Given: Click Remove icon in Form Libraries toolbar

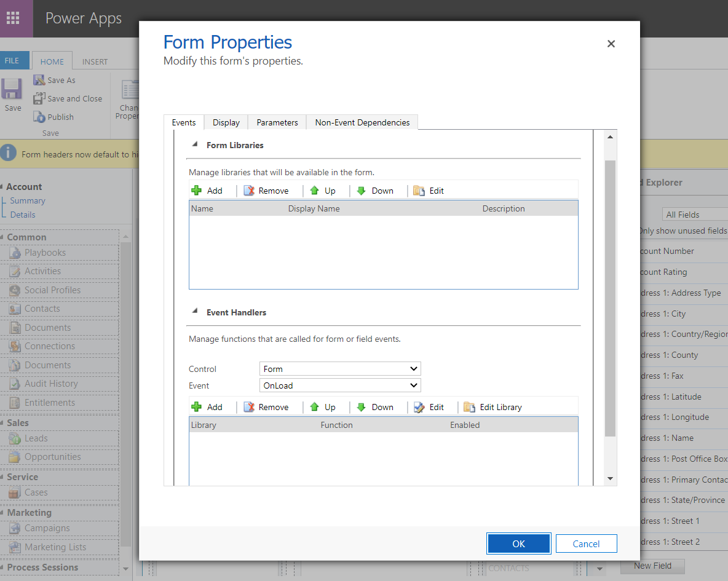Looking at the screenshot, I should 249,191.
